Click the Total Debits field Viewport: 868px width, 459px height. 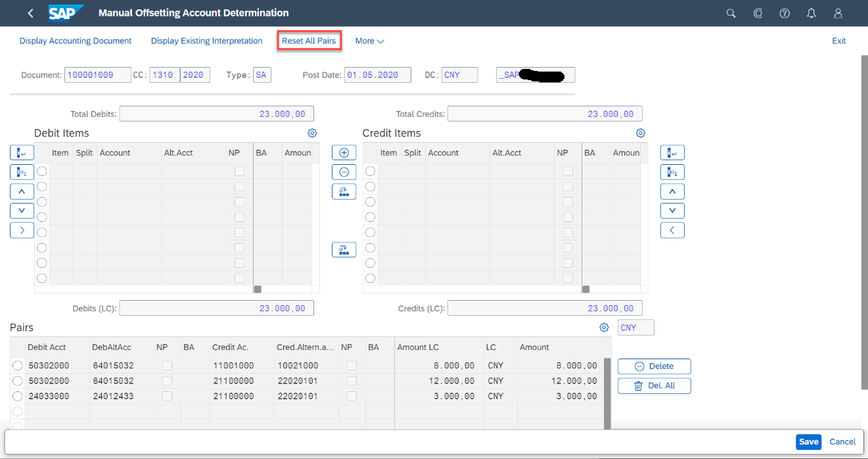[217, 114]
